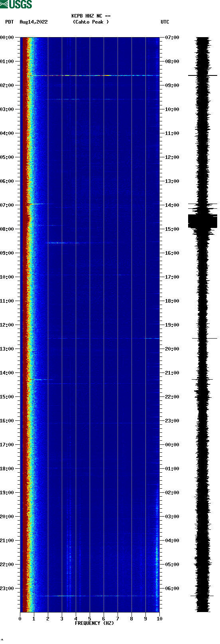Click the 07:00 UTC time label at top
220x644 pixels.
pyautogui.click(x=172, y=38)
